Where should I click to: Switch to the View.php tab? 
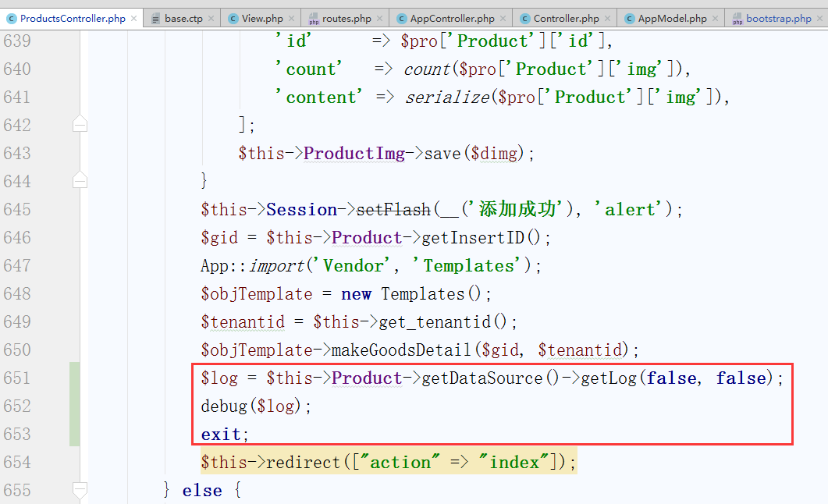coord(262,18)
